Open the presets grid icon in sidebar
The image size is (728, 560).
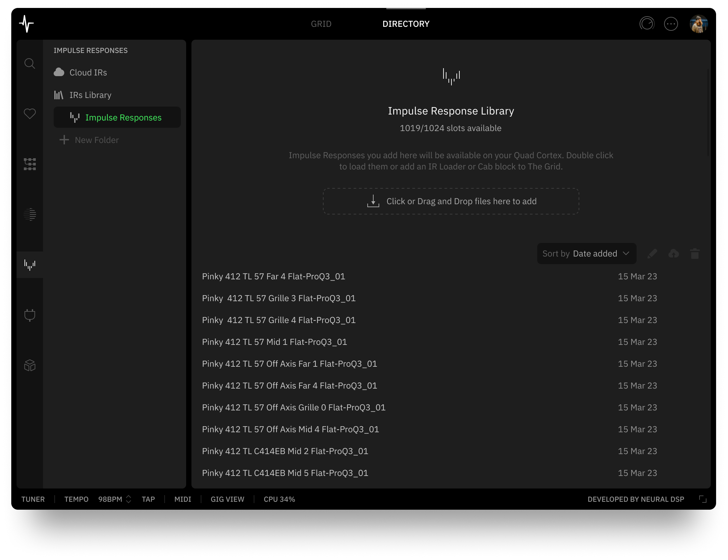click(x=30, y=164)
